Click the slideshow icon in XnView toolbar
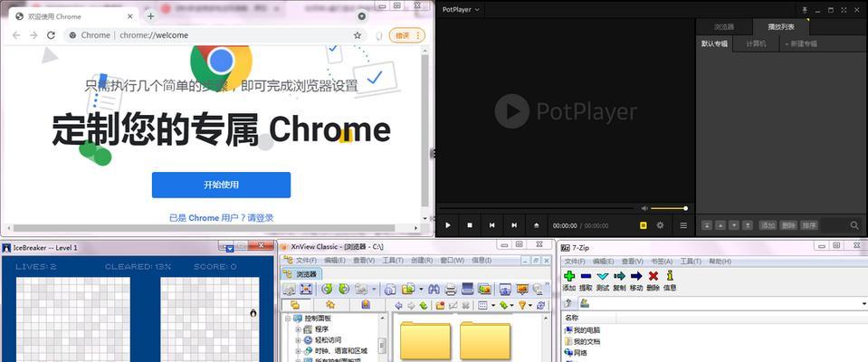This screenshot has height=362, width=868. pos(522,289)
